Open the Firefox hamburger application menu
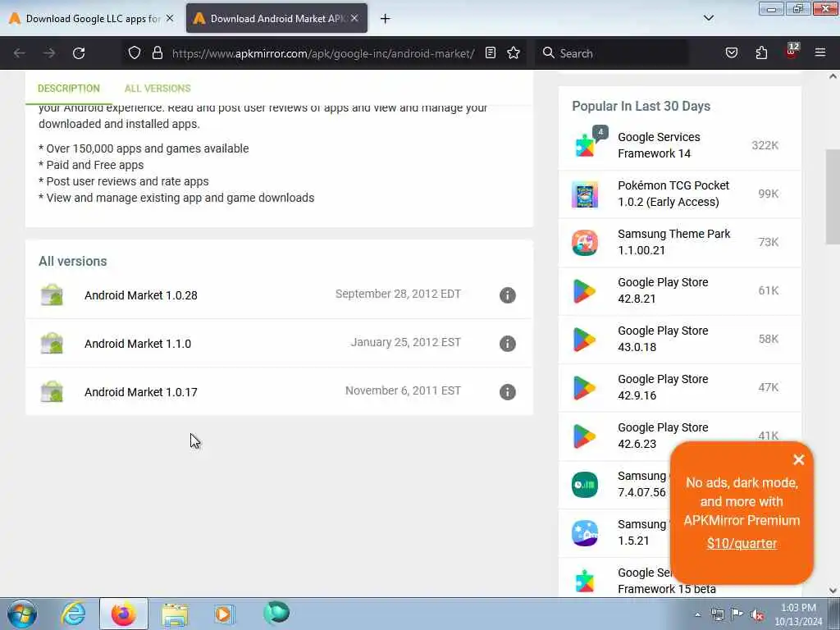 (x=820, y=52)
